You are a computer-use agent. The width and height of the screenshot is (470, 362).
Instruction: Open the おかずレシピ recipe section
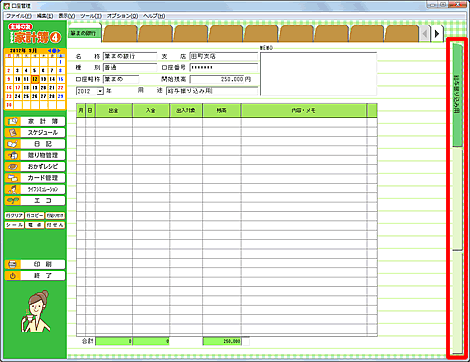point(35,167)
